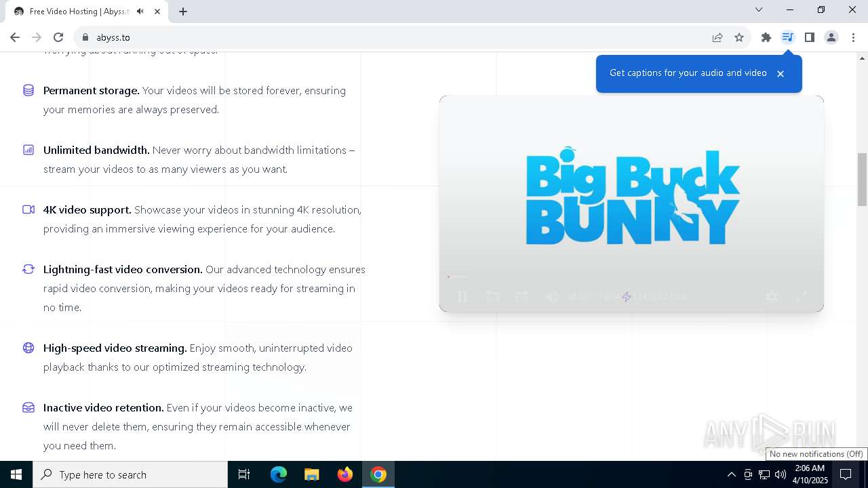Open the taskbar clock calendar

pyautogui.click(x=811, y=474)
